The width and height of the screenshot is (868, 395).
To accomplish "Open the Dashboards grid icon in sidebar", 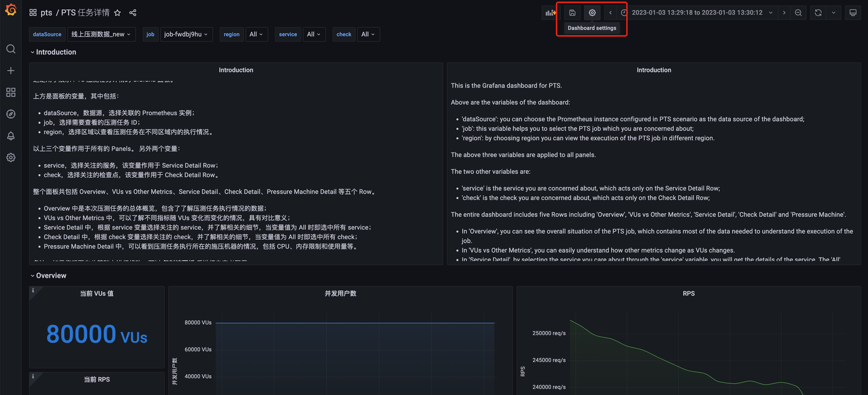I will 10,93.
